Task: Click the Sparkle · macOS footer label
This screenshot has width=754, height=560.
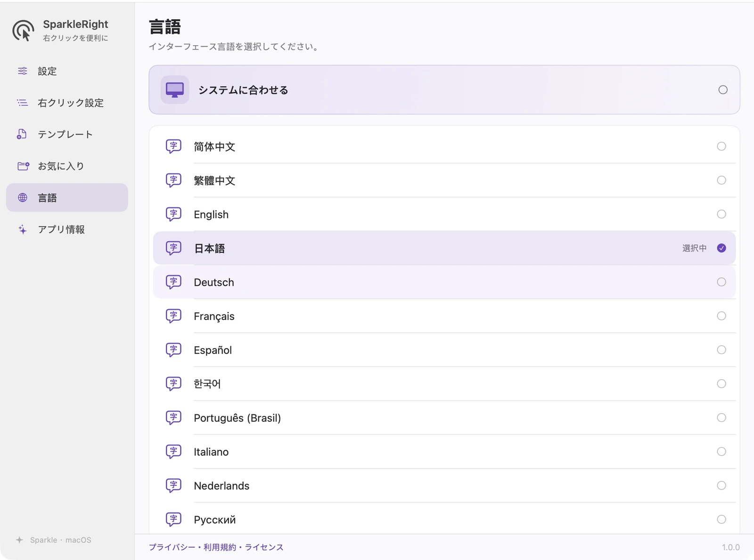Action: [x=60, y=540]
